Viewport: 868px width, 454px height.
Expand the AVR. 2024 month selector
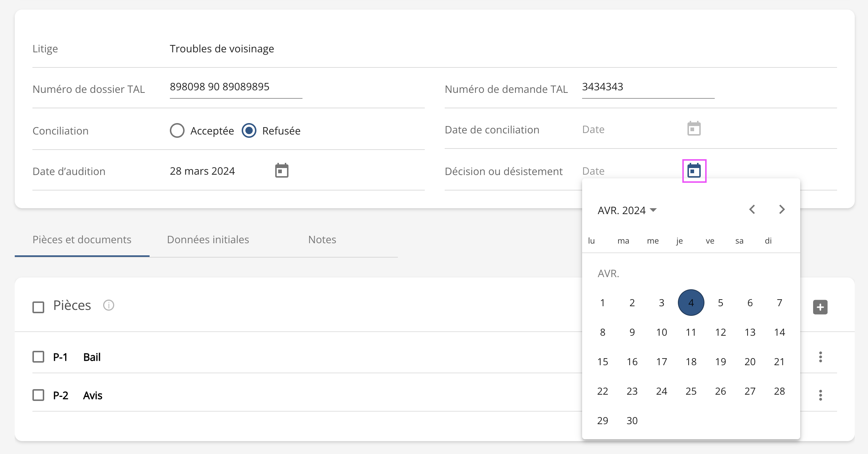point(627,210)
